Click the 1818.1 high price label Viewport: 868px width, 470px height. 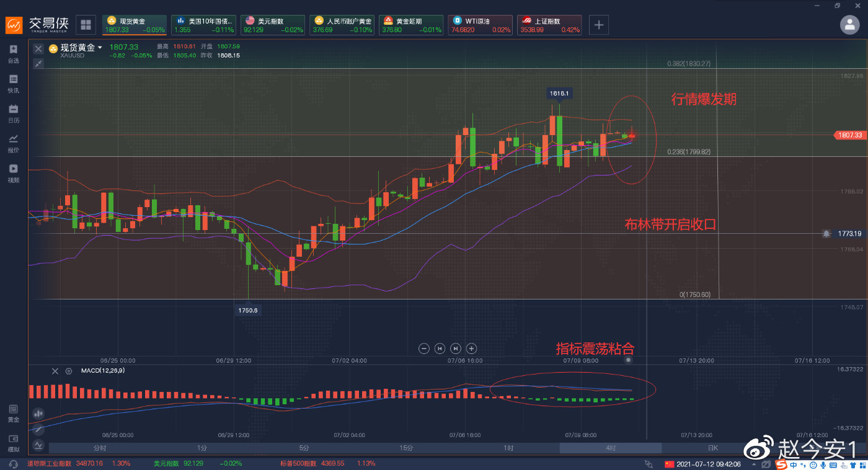pos(558,94)
